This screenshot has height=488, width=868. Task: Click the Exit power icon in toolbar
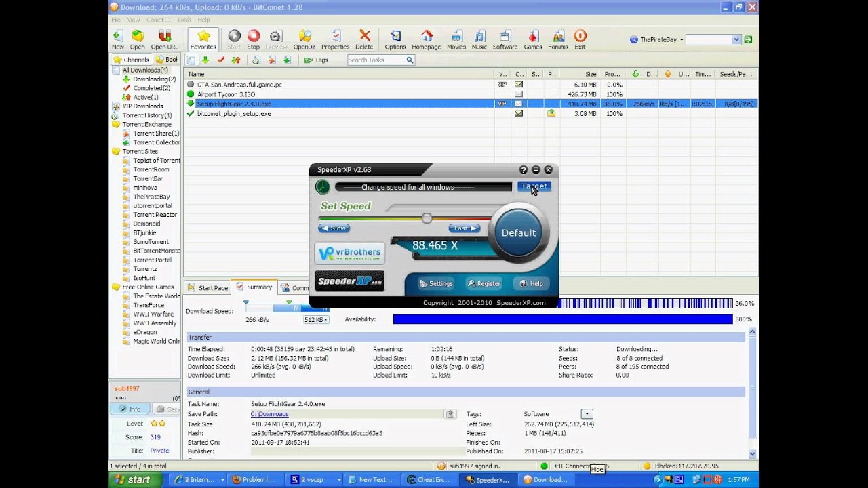[x=580, y=39]
